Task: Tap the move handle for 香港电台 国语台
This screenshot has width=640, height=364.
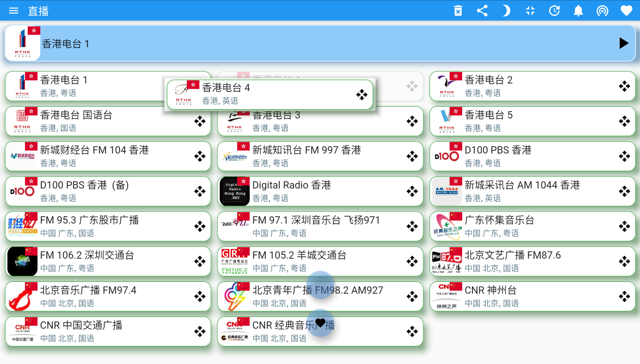Action: 200,121
